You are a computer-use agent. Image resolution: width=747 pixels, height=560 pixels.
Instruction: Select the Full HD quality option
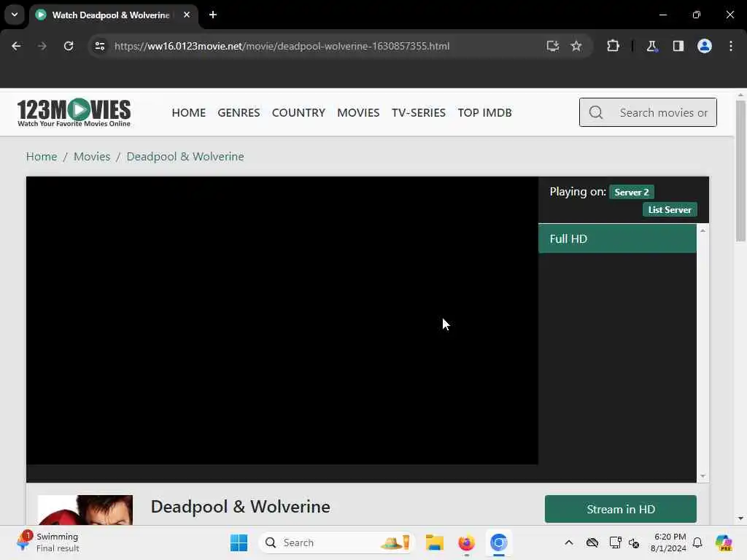point(617,238)
